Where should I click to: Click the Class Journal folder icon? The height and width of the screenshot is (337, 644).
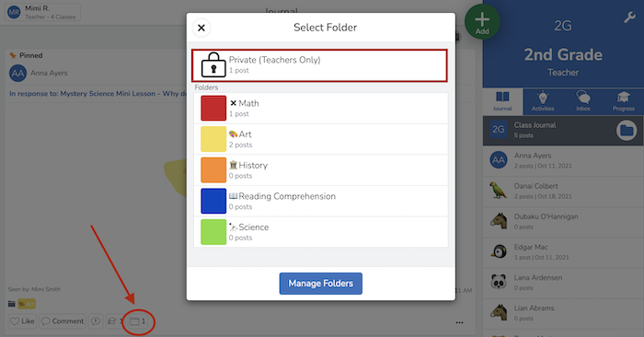[627, 131]
